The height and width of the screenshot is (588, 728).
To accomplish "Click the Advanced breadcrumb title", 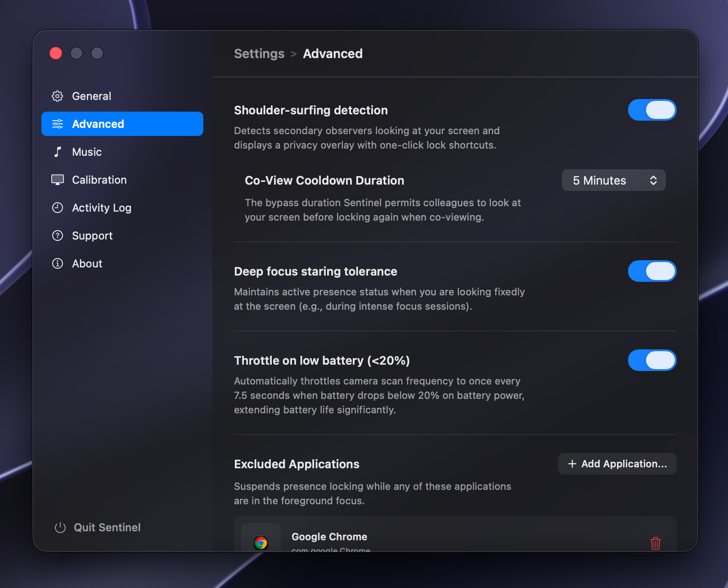I will [333, 54].
